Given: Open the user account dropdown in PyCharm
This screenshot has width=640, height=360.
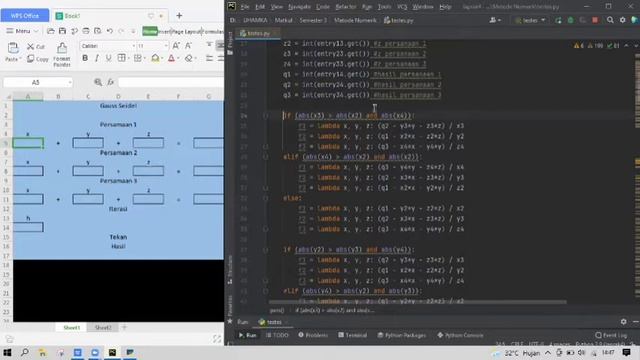Looking at the screenshot, I should 495,20.
